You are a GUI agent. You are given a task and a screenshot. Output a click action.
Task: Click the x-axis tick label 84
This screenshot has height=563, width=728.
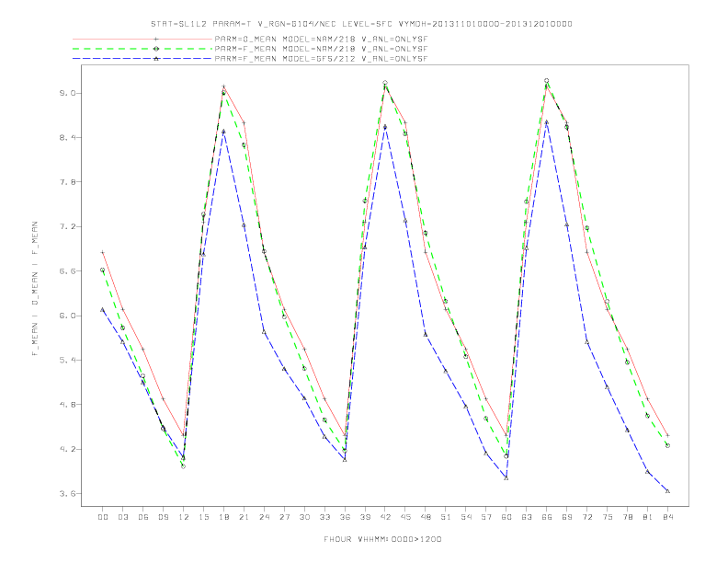pyautogui.click(x=667, y=517)
